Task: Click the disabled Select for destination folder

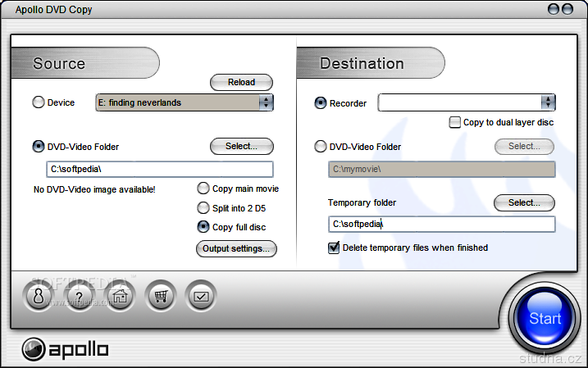Action: pos(524,147)
